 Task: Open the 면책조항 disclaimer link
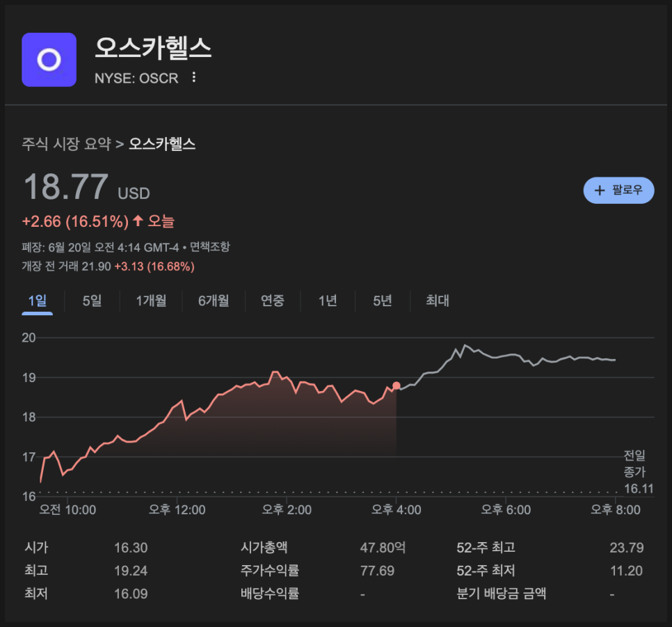[x=210, y=246]
